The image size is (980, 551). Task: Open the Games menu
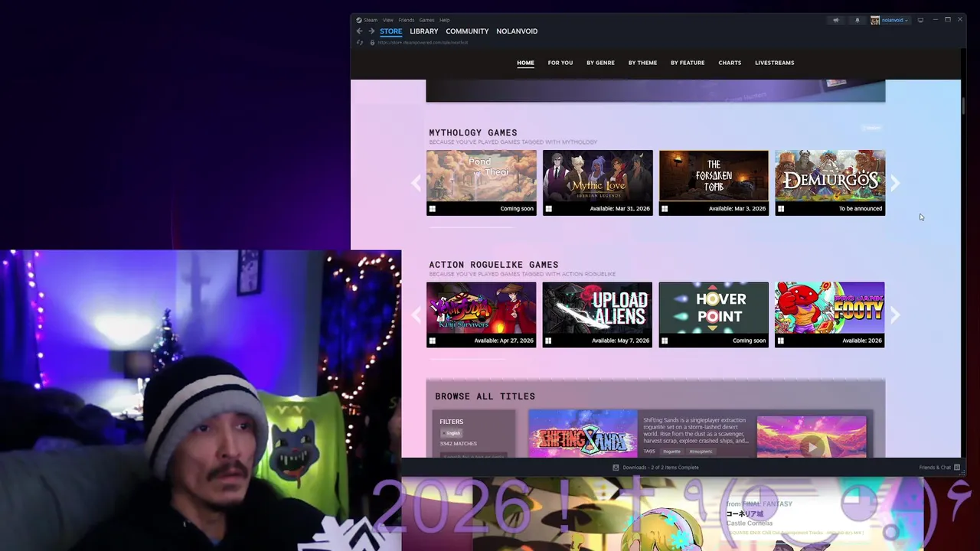pyautogui.click(x=426, y=20)
